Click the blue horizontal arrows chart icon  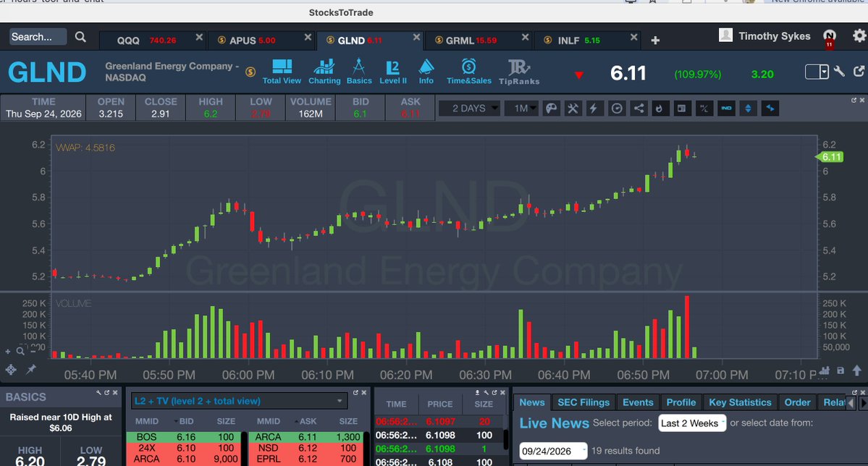click(770, 109)
